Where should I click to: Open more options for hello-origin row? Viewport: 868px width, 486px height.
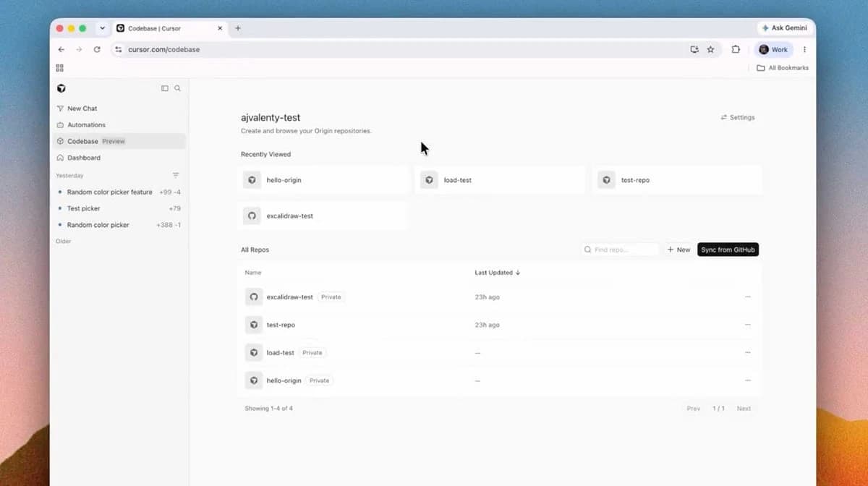click(x=747, y=380)
